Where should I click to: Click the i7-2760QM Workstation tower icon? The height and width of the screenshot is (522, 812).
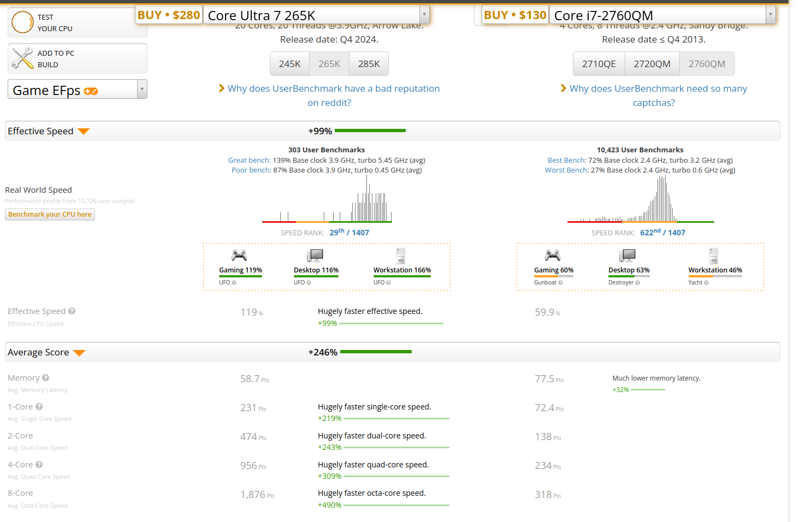pos(714,256)
